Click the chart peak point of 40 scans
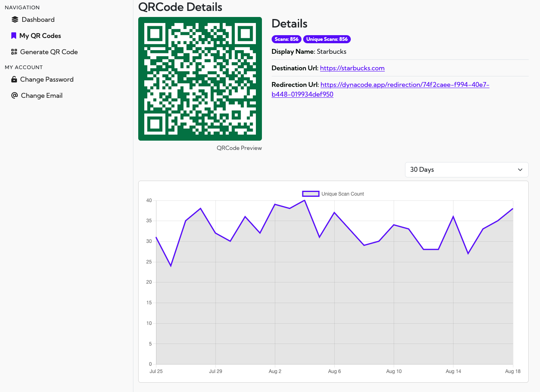 (305, 200)
